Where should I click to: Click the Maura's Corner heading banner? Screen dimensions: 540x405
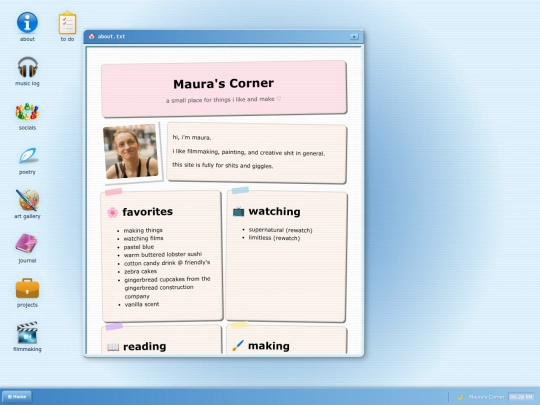224,88
